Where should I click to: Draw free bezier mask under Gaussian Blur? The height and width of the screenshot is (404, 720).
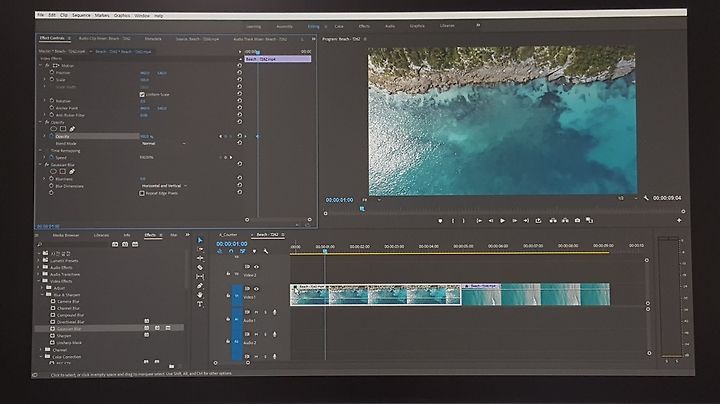[x=72, y=172]
